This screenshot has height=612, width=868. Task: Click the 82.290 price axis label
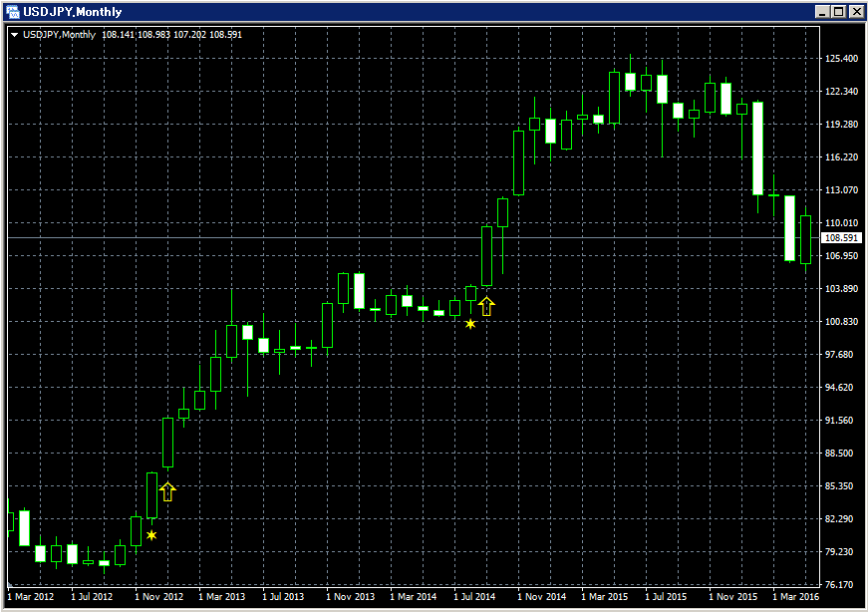coord(839,519)
